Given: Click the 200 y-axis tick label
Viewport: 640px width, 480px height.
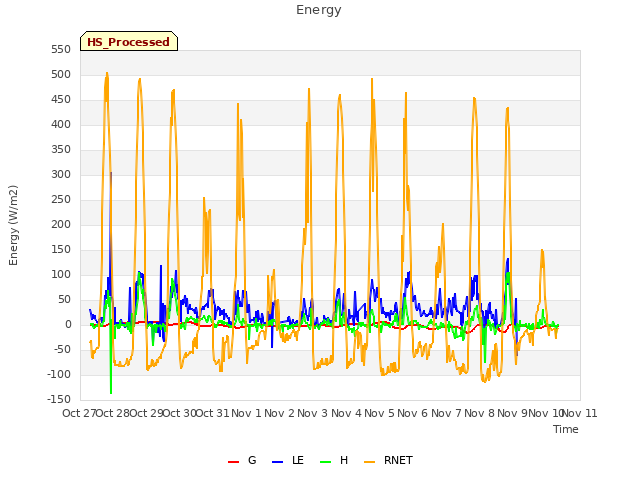Looking at the screenshot, I should coord(61,224).
